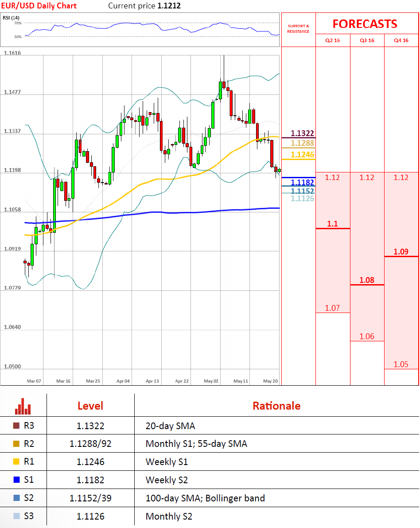The height and width of the screenshot is (528, 420).
Task: Click the Q2 16 mean forecast 1.1
Action: tap(332, 223)
